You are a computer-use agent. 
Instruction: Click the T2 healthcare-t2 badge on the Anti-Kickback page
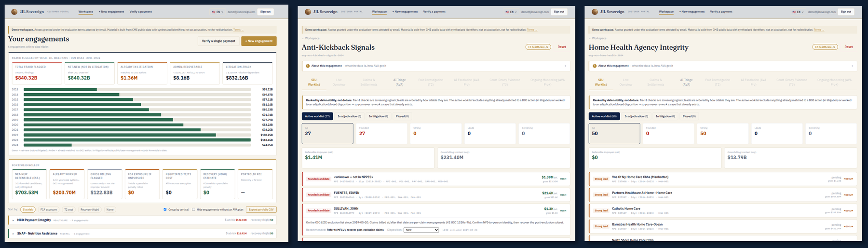pyautogui.click(x=538, y=47)
